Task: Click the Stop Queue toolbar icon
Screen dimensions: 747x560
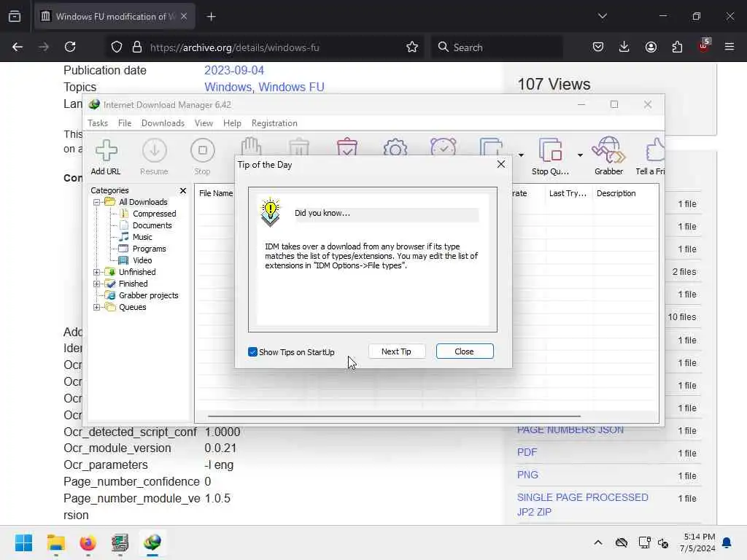Action: click(550, 150)
